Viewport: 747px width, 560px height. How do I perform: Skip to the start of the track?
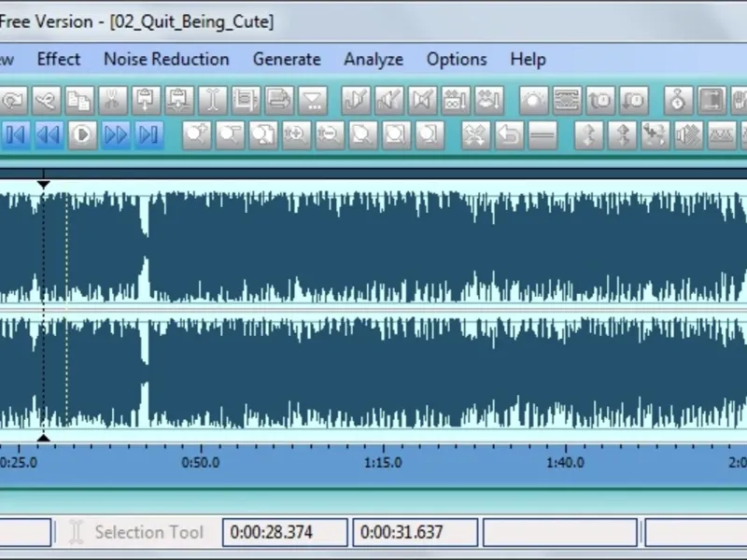click(15, 135)
